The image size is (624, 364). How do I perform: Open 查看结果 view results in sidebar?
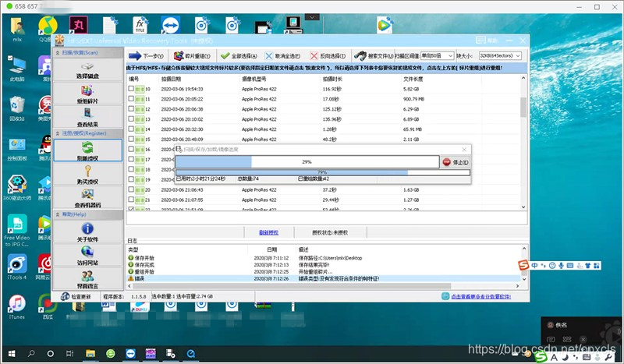pos(87,118)
